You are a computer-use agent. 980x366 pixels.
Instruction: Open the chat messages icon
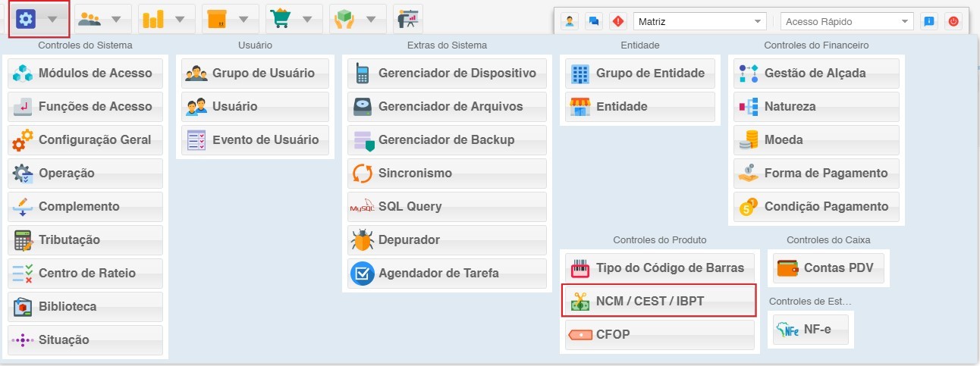[x=594, y=21]
